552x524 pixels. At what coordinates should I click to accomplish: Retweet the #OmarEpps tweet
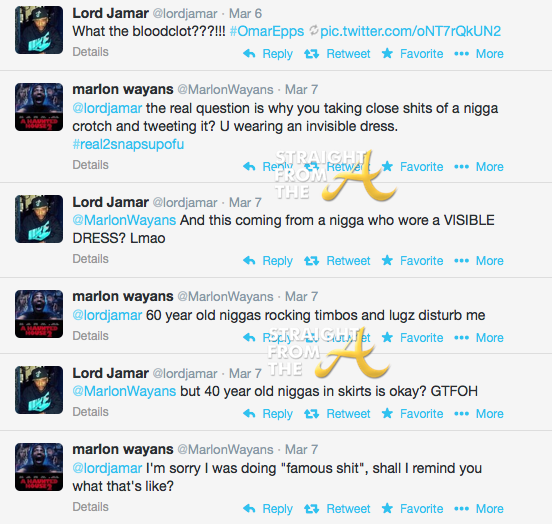point(337,54)
